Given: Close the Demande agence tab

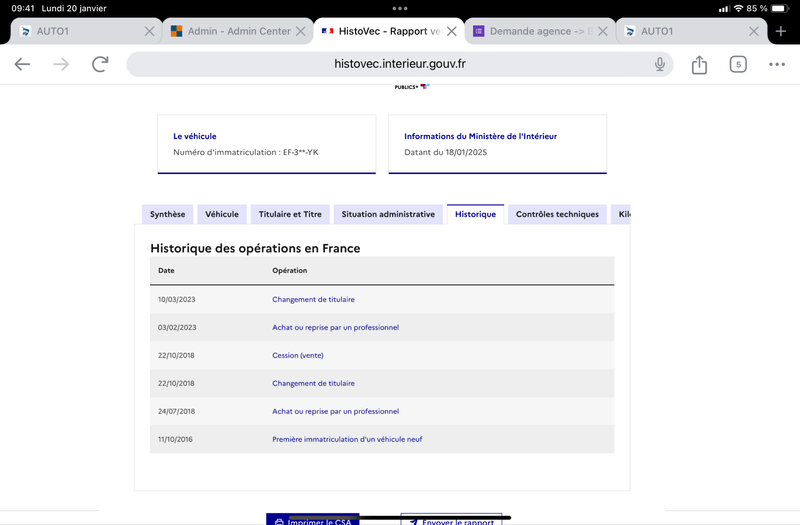Looking at the screenshot, I should (x=603, y=31).
